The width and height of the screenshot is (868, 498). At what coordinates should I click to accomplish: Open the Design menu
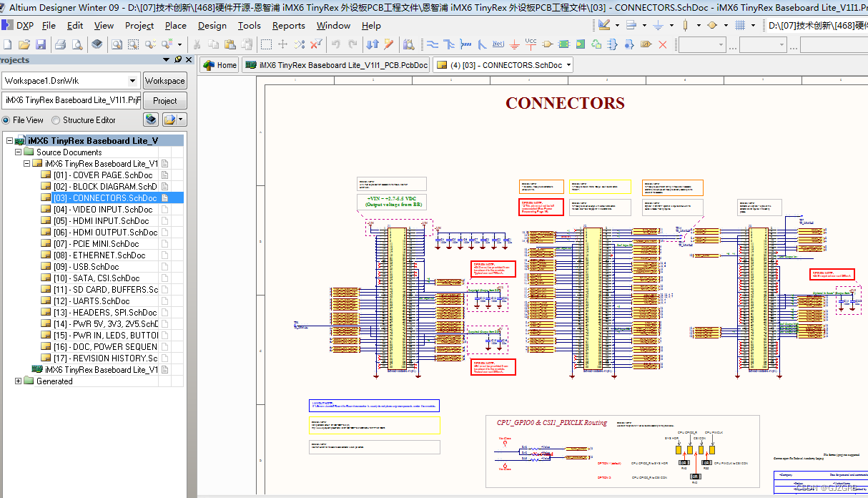pyautogui.click(x=212, y=25)
